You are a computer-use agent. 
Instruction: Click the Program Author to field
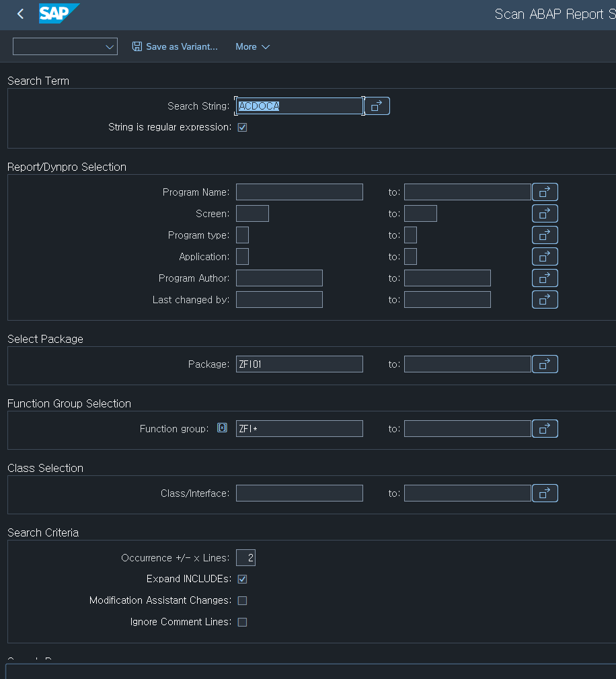coord(447,278)
